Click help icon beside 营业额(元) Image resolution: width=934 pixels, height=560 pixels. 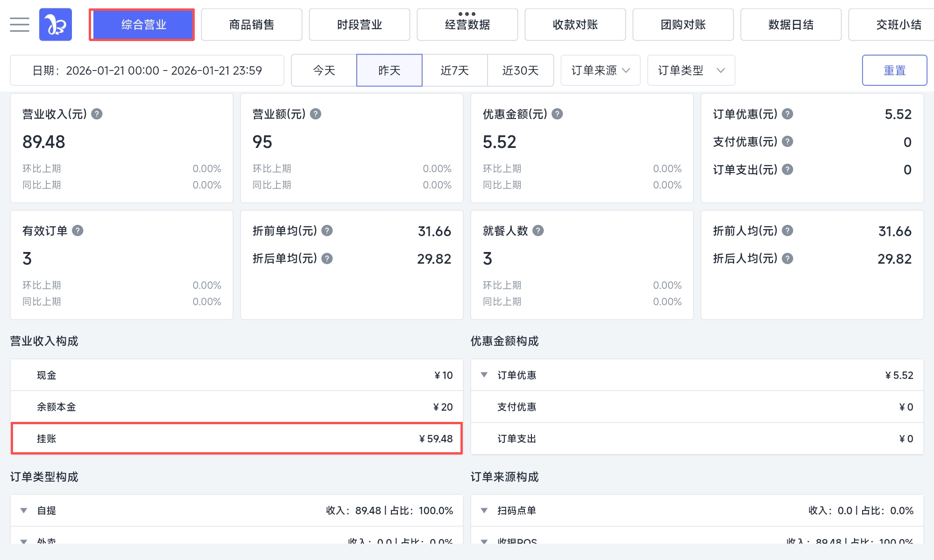click(x=316, y=114)
